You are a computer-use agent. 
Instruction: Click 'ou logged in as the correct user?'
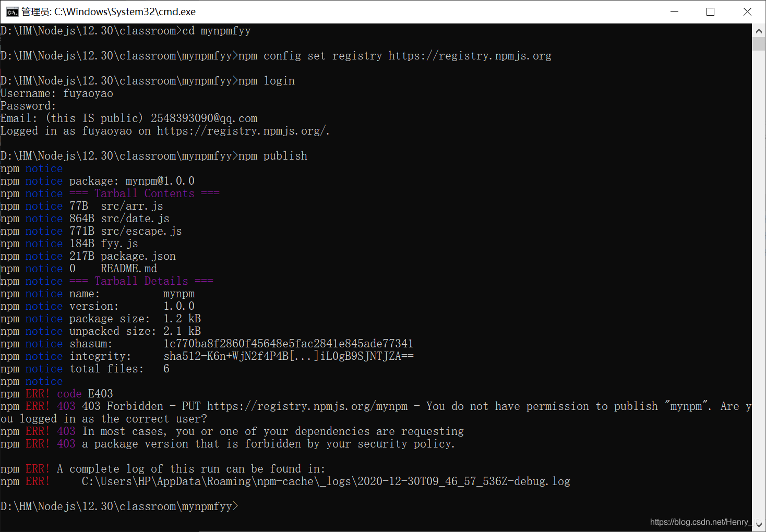click(104, 419)
